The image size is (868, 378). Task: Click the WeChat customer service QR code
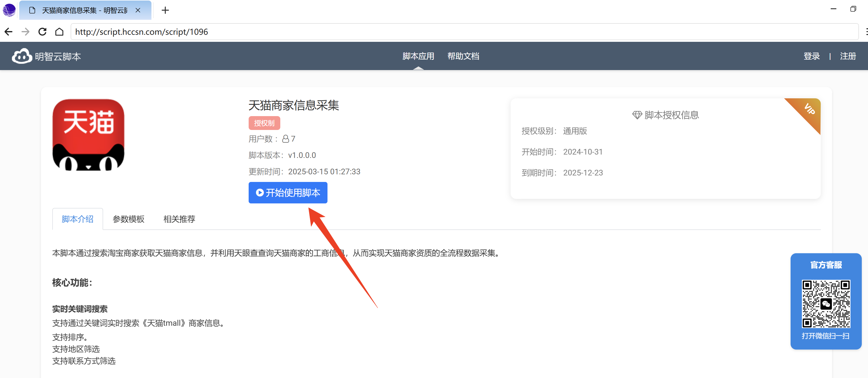pos(826,304)
